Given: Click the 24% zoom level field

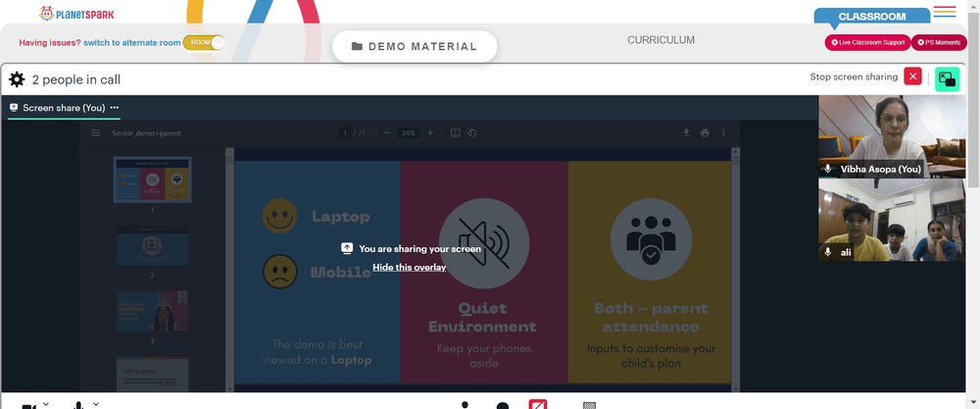Looking at the screenshot, I should point(408,132).
